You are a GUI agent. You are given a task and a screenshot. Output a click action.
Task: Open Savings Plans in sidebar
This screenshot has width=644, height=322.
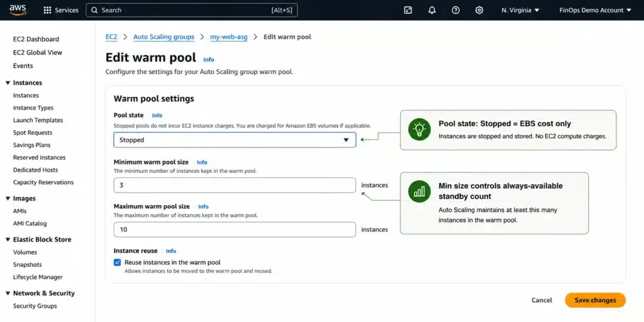[31, 145]
